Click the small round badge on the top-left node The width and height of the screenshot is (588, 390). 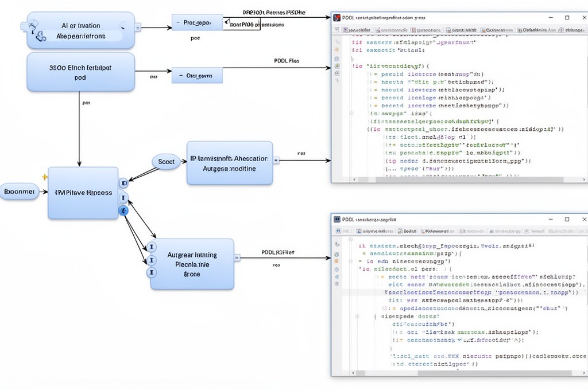(123, 26)
